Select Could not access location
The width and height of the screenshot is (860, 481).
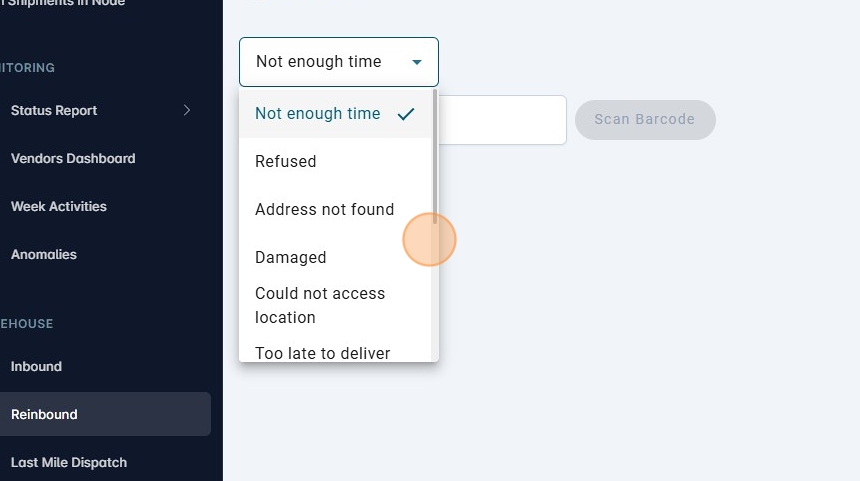point(320,305)
